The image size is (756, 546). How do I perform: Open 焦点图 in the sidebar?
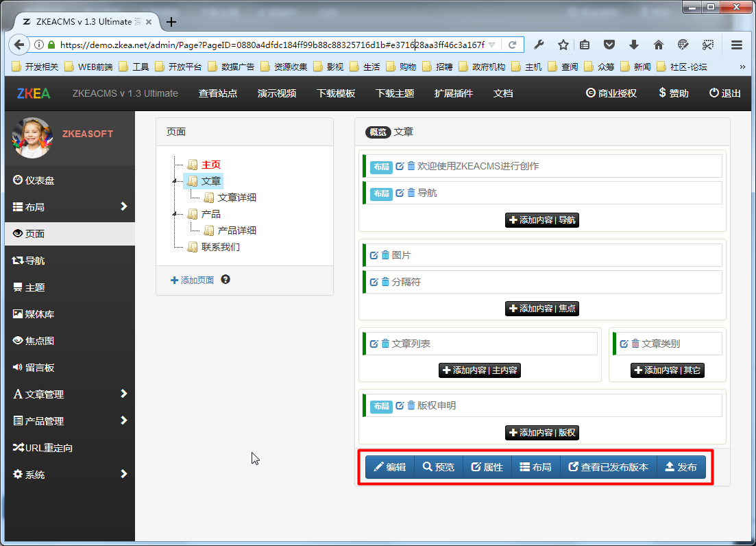point(70,340)
